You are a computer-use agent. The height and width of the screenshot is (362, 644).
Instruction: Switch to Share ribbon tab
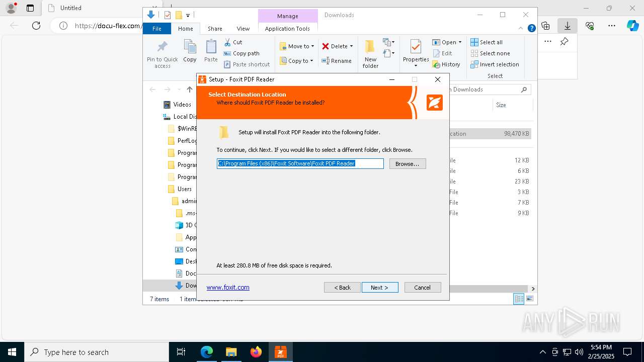tap(215, 29)
